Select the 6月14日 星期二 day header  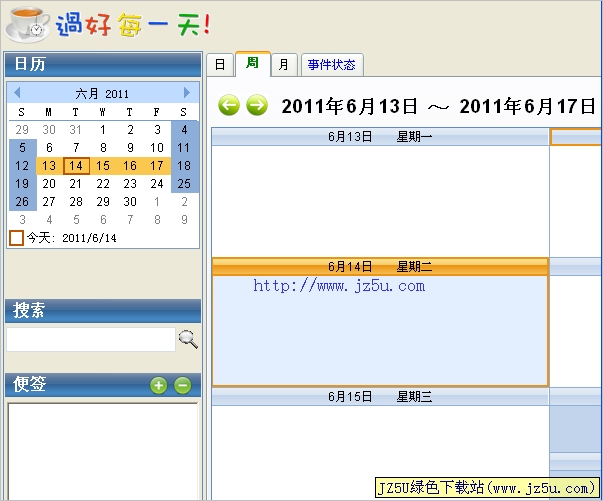tap(380, 266)
